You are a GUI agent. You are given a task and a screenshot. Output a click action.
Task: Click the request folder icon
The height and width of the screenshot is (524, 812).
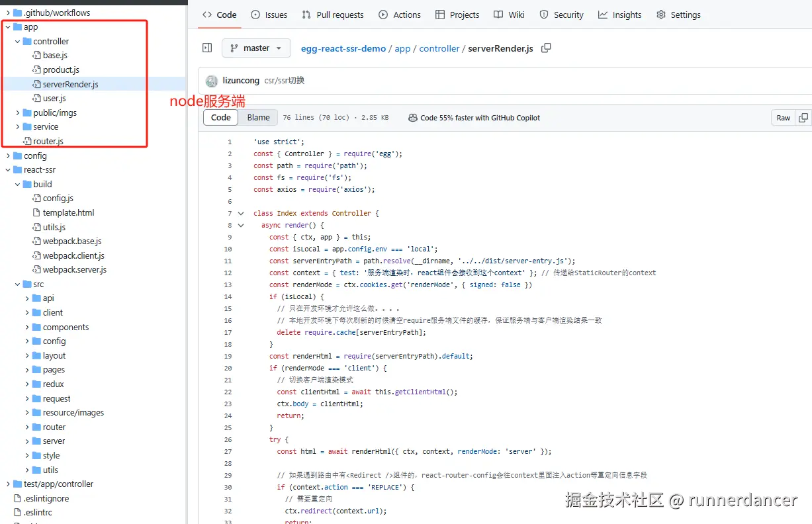36,398
